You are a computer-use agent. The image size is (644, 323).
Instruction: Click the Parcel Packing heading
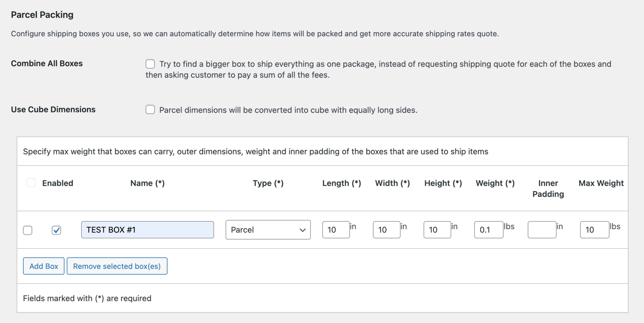pos(42,14)
